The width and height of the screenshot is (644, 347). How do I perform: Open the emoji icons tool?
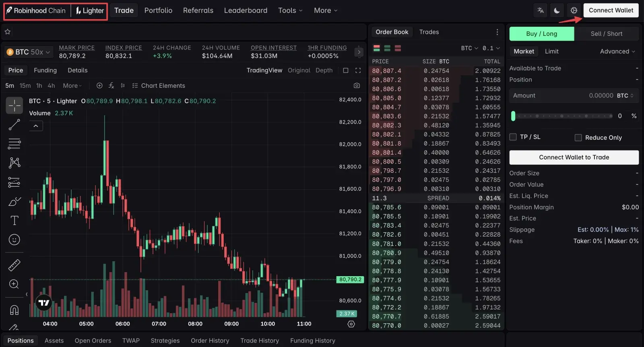[x=14, y=240]
